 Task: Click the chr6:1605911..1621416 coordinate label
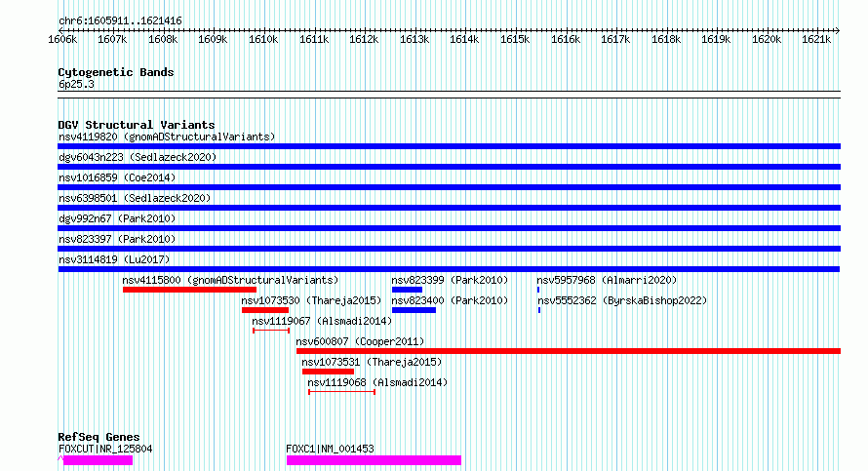120,20
